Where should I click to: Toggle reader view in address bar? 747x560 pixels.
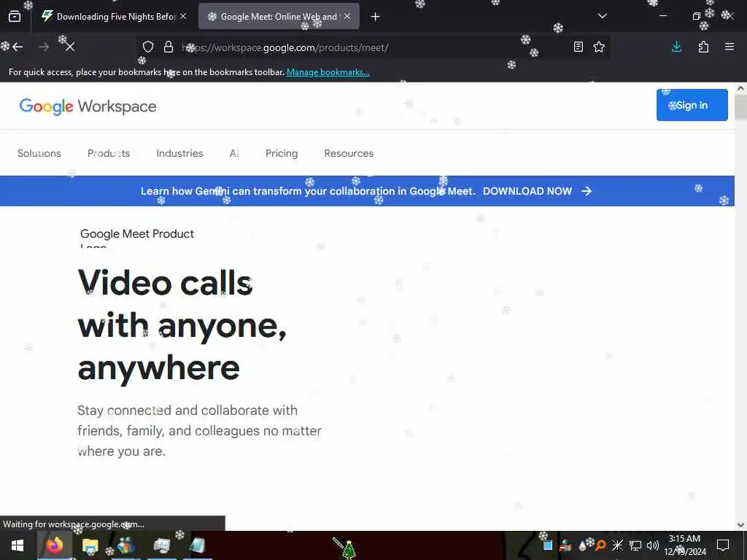[x=578, y=47]
